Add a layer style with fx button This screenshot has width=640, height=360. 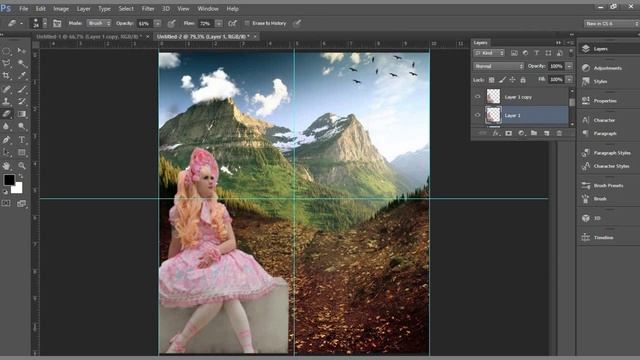coord(496,133)
